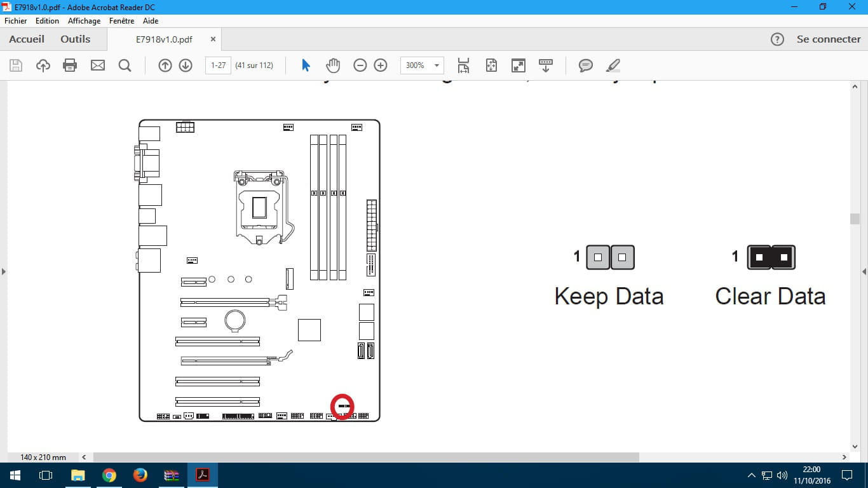
Task: Open the Find text magnifier
Action: tap(125, 65)
